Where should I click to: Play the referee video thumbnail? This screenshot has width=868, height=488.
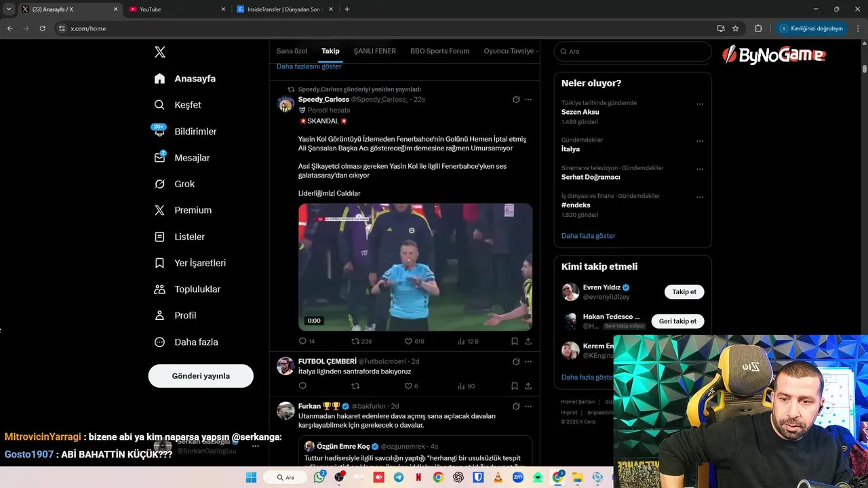tap(415, 267)
